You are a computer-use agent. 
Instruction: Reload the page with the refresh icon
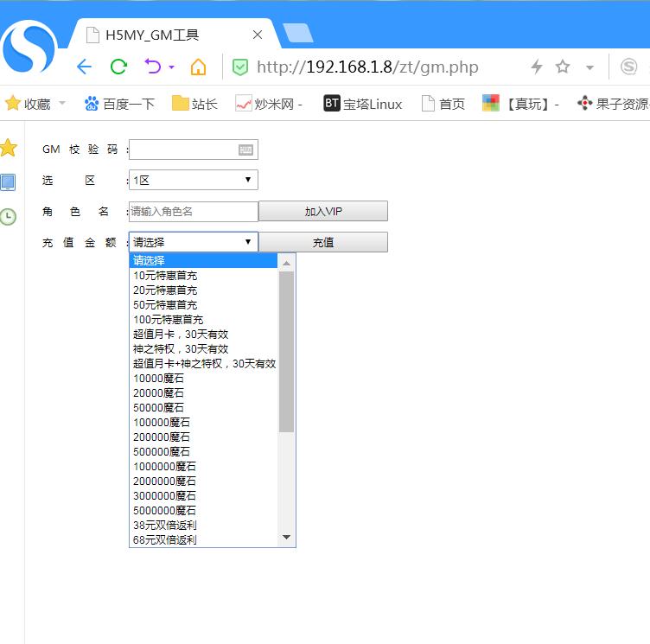click(x=119, y=67)
